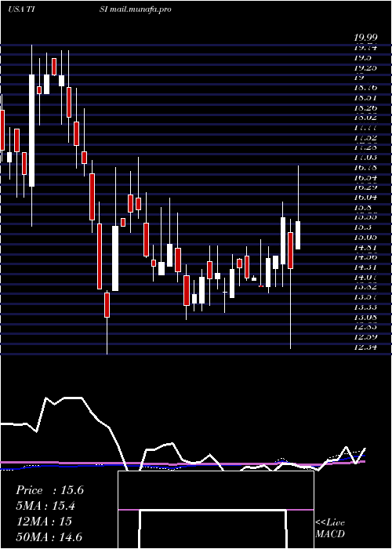Viewport: 392px width, 549px height.
Task: Click the '5MA : 15.4' readout
Action: 45,506
